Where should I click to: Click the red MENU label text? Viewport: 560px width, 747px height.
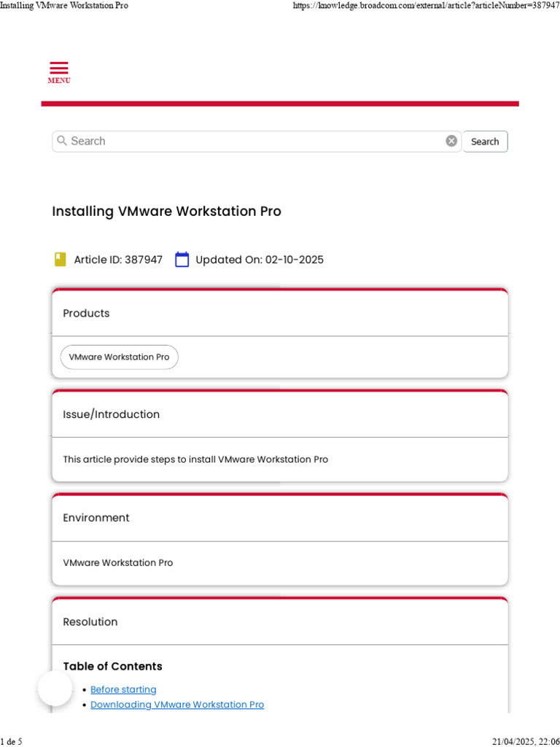coord(59,81)
